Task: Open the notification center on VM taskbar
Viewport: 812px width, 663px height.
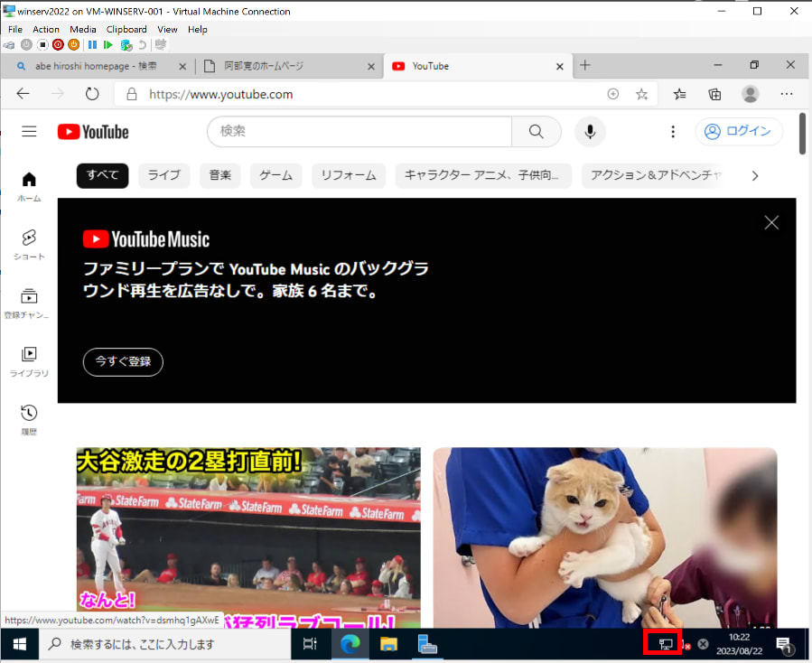Action: 785,644
